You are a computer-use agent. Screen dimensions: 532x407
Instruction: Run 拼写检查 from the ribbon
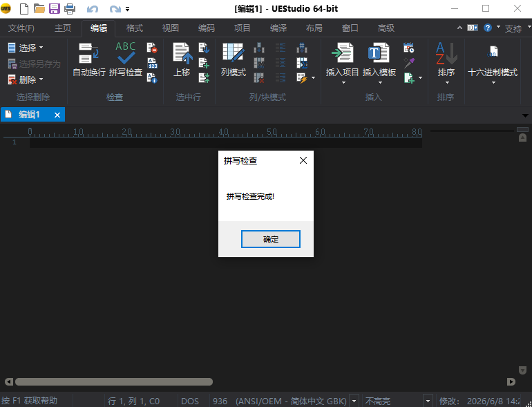coord(126,59)
